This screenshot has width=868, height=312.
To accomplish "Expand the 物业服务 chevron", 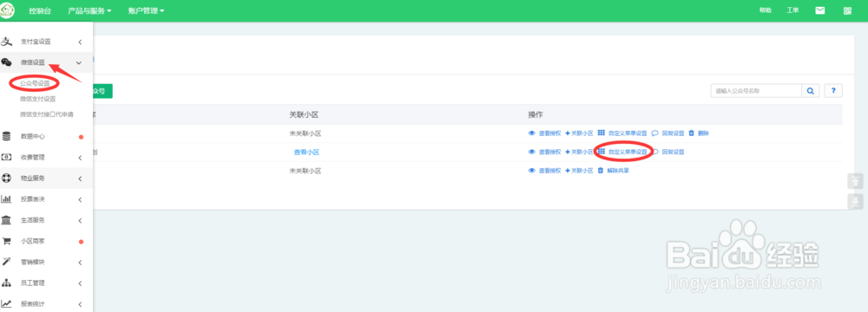I will tap(80, 179).
